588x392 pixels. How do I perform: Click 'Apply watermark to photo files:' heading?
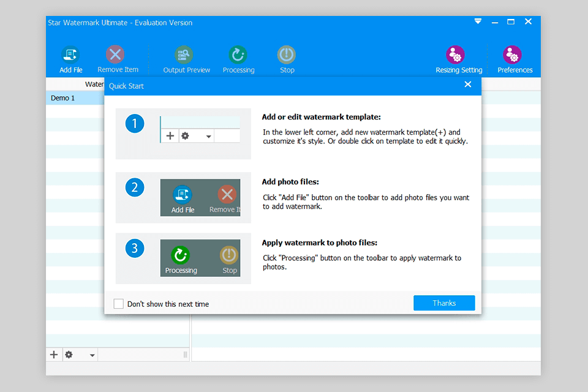coord(320,243)
